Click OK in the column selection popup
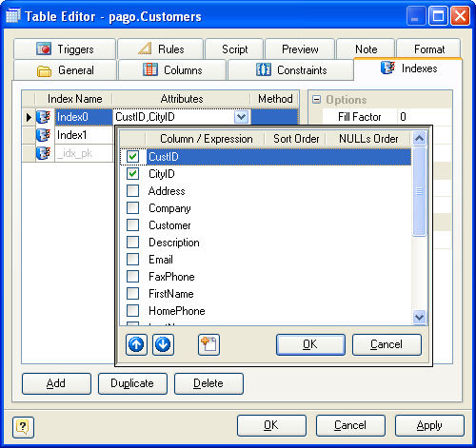This screenshot has height=448, width=476. point(310,344)
